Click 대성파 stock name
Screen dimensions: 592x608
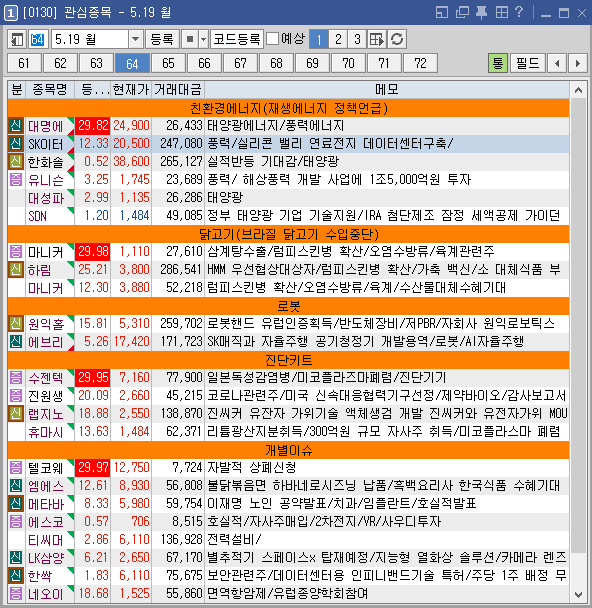[45, 198]
